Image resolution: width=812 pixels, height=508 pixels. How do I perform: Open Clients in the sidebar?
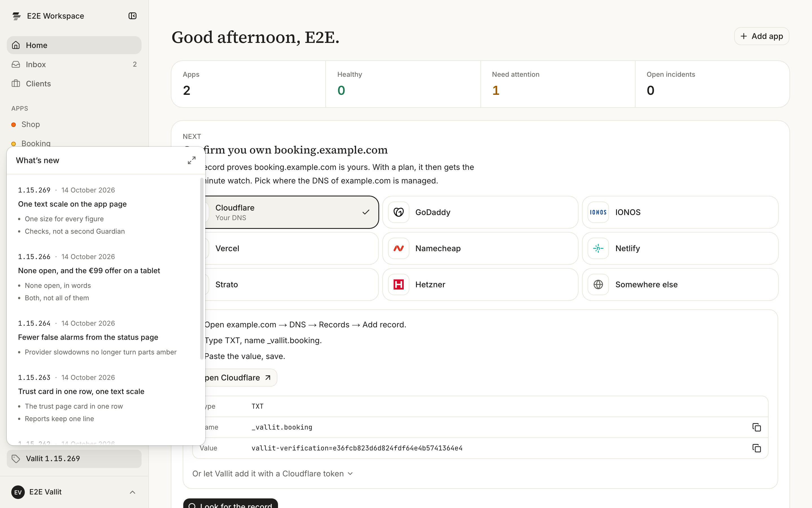[x=74, y=83]
